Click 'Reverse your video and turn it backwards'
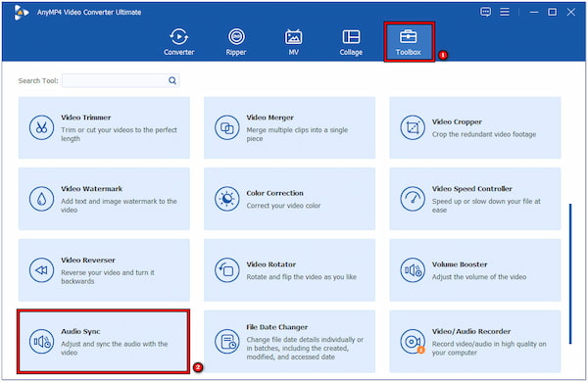The width and height of the screenshot is (588, 382). click(108, 276)
